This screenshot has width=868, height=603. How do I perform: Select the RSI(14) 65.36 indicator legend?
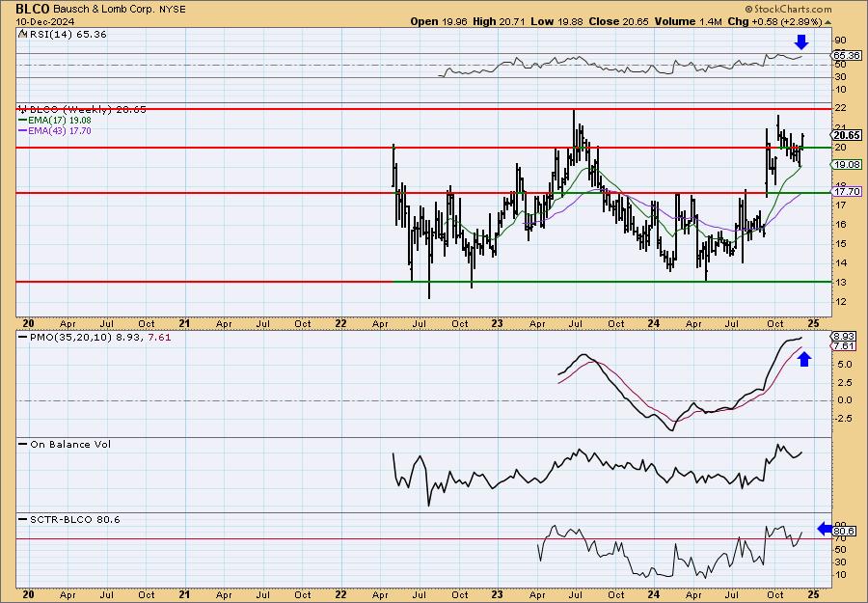pyautogui.click(x=63, y=34)
